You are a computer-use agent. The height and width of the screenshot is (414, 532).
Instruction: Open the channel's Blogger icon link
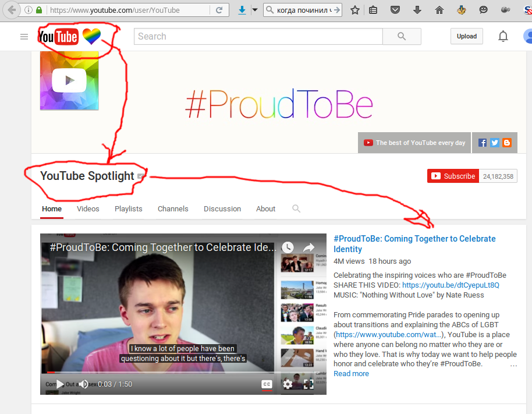(x=507, y=143)
